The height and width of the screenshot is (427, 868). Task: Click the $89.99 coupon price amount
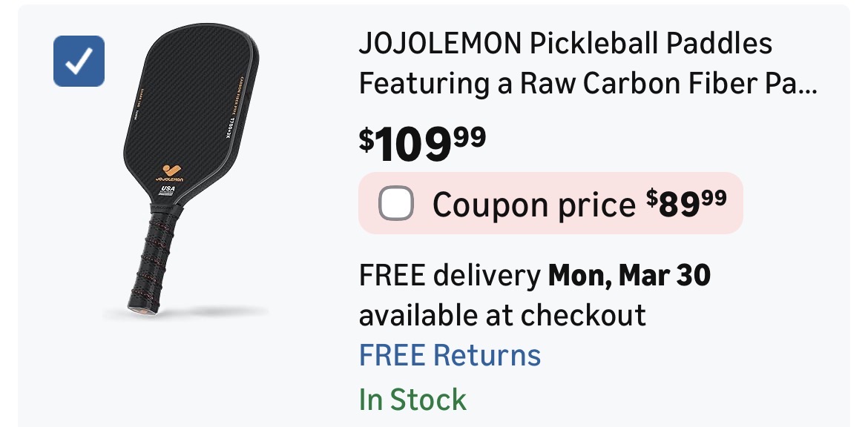coord(685,203)
